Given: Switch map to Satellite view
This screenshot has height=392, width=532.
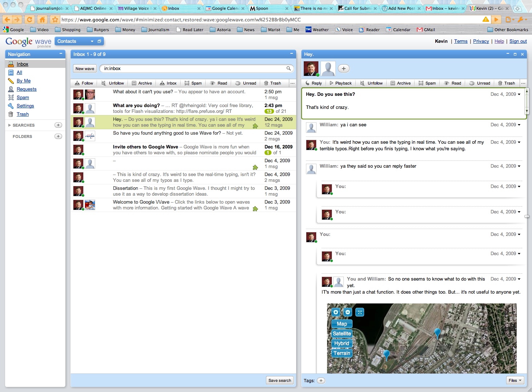Looking at the screenshot, I should (x=342, y=334).
